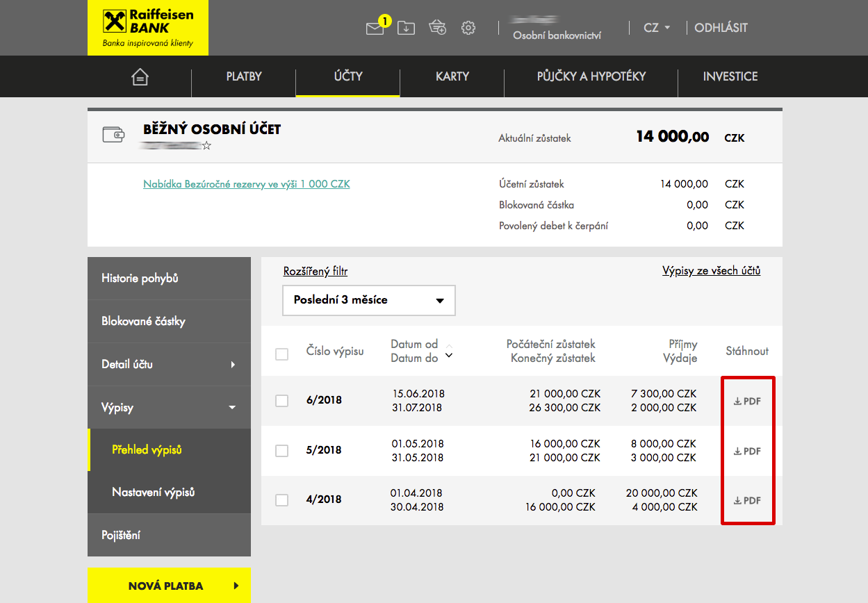Expand the Detail účtu sidebar item
The width and height of the screenshot is (868, 603).
tap(169, 364)
